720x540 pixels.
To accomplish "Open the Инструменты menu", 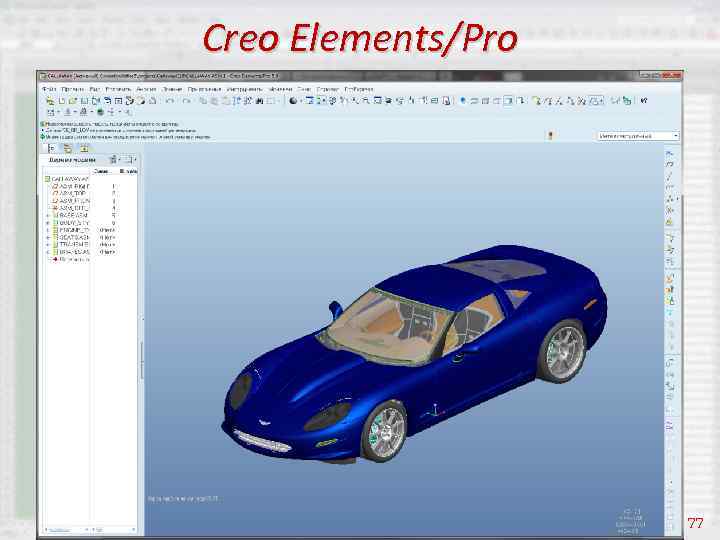I will [244, 89].
